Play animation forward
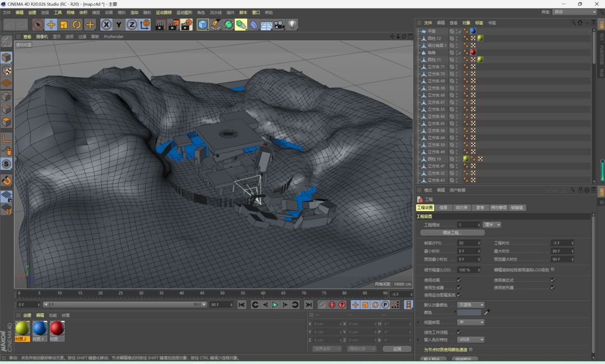This screenshot has width=605, height=364. (x=274, y=305)
